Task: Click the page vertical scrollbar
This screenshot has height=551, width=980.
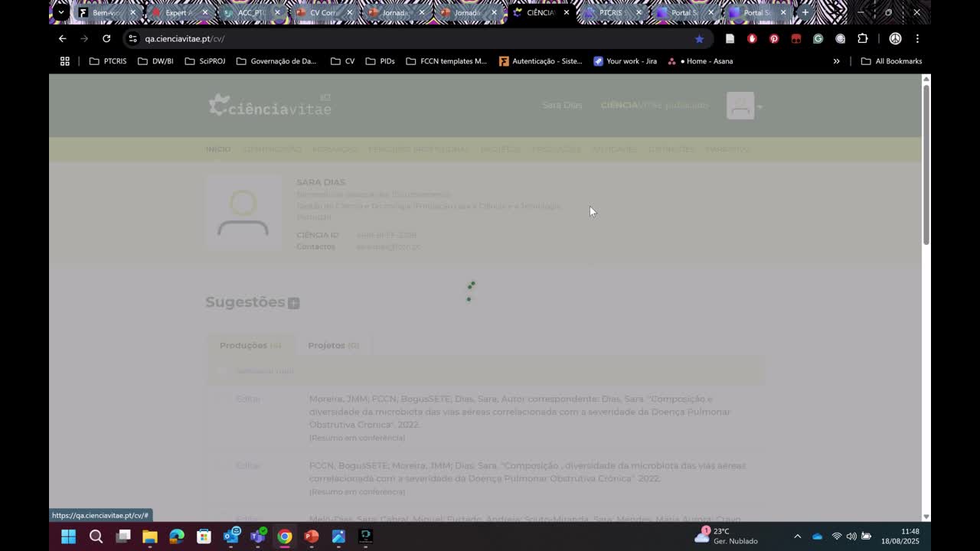Action: click(x=926, y=165)
